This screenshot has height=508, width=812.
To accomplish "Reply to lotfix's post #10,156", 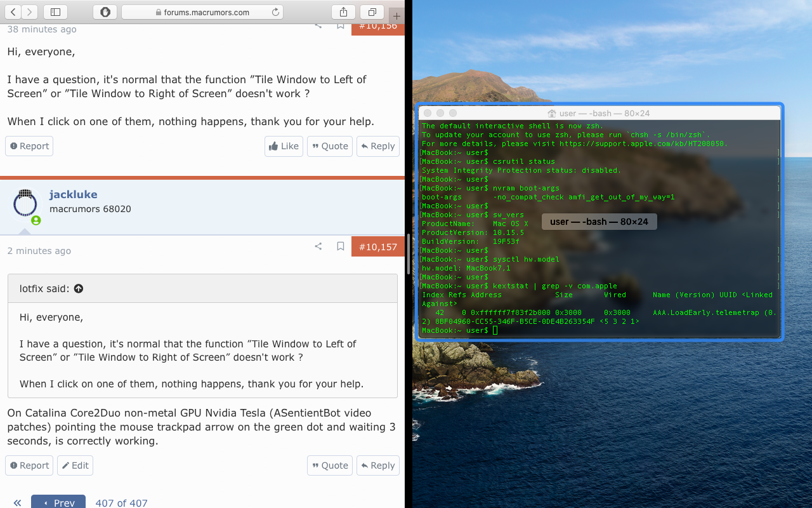I will click(x=378, y=146).
